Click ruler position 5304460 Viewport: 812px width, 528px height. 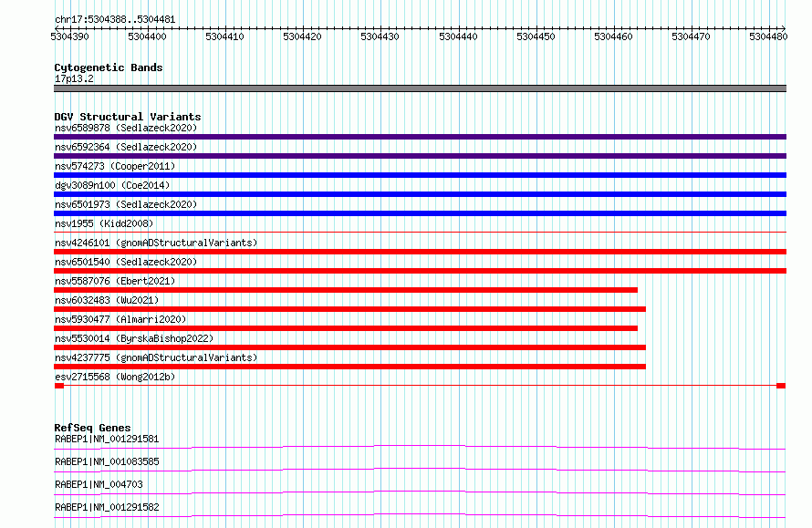[614, 36]
